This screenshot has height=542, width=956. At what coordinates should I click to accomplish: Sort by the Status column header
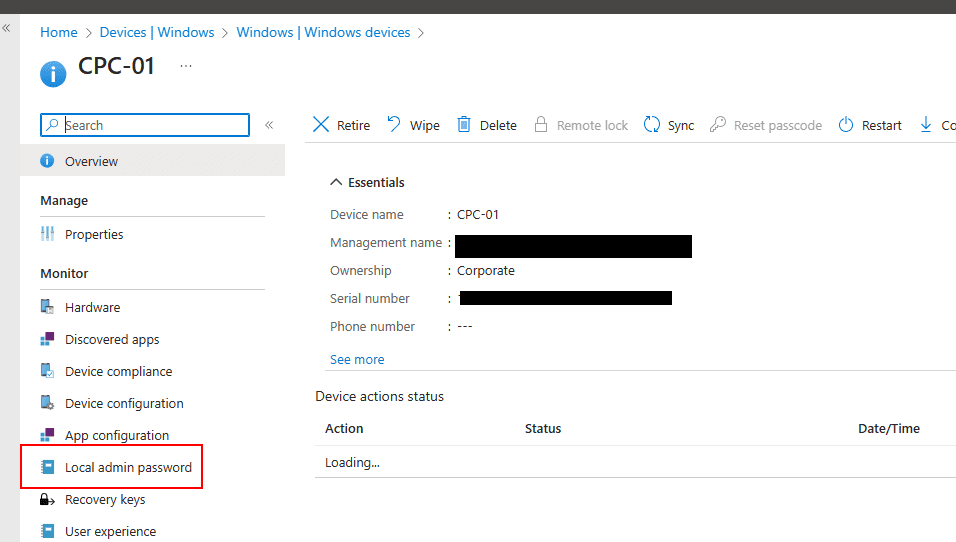(x=543, y=428)
